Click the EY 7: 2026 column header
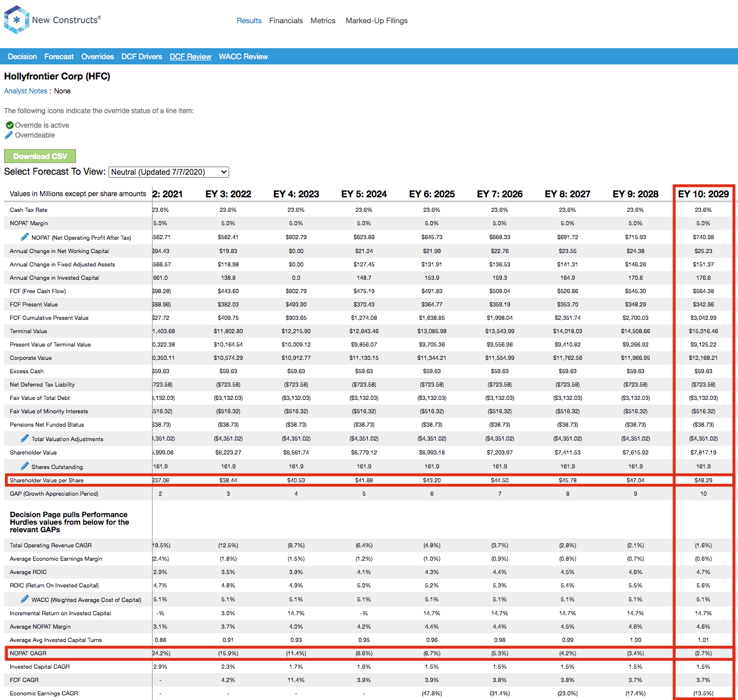 (x=500, y=194)
